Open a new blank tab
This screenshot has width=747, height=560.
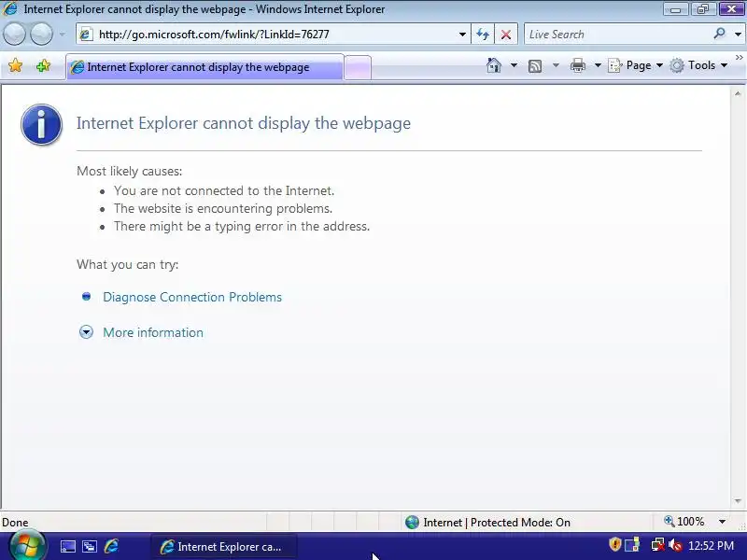tap(358, 67)
